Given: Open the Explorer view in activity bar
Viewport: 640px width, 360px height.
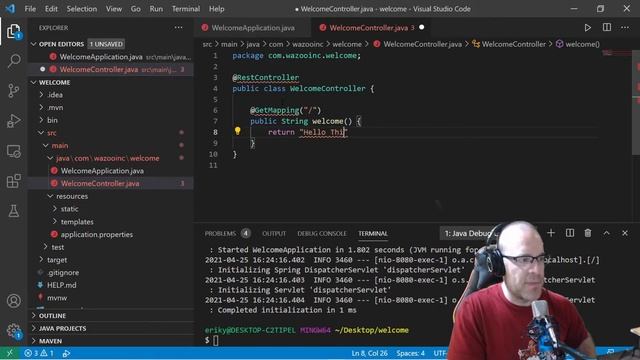Looking at the screenshot, I should (13, 31).
